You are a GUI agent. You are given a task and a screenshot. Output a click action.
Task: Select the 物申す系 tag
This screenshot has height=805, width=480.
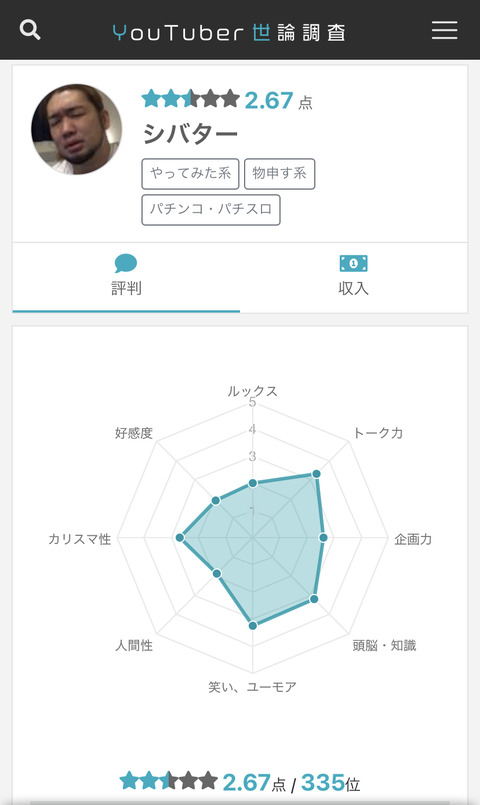click(279, 174)
